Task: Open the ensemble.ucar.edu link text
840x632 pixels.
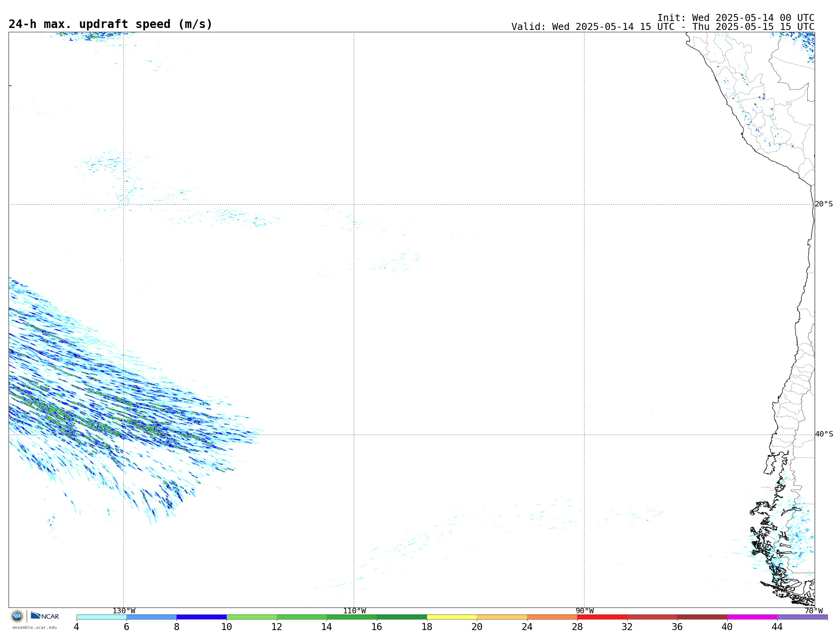Action: (35, 627)
